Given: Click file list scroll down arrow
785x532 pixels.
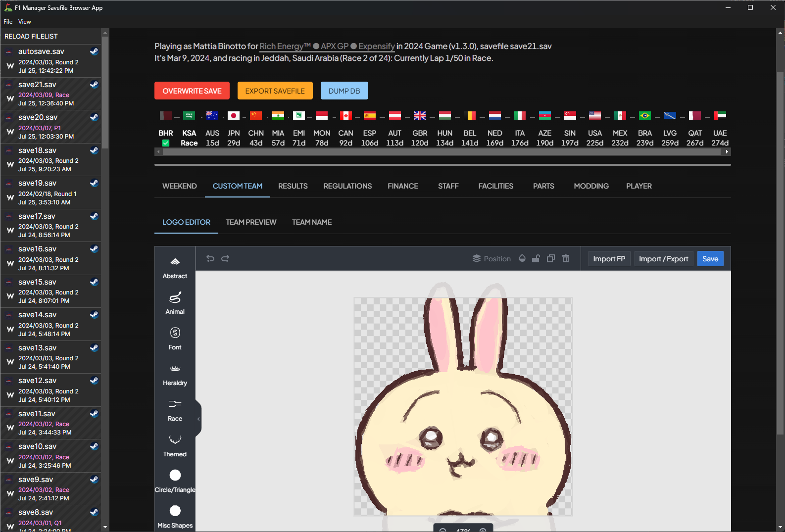Looking at the screenshot, I should (105, 528).
